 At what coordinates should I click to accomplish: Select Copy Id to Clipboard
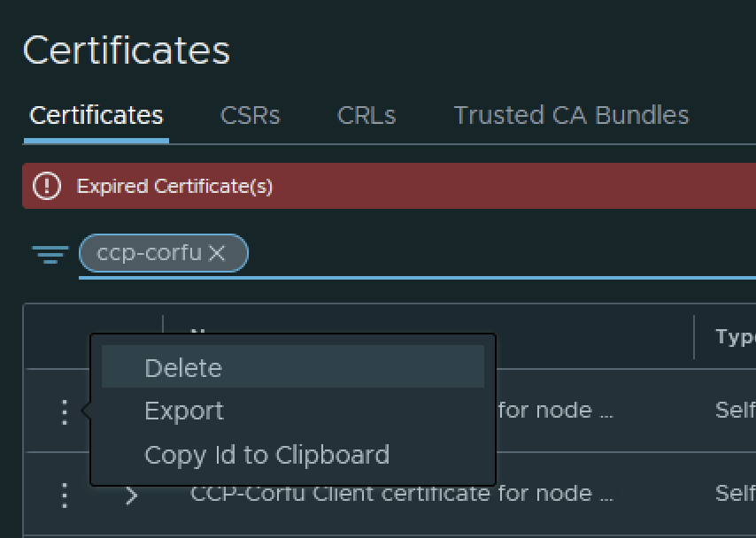293,455
